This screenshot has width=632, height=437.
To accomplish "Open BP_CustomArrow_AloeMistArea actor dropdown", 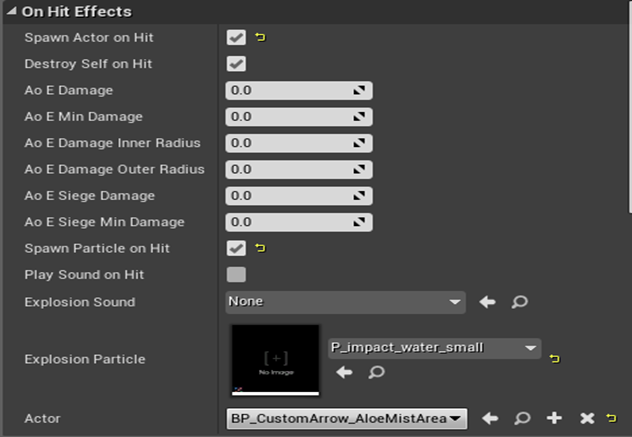I will click(346, 418).
